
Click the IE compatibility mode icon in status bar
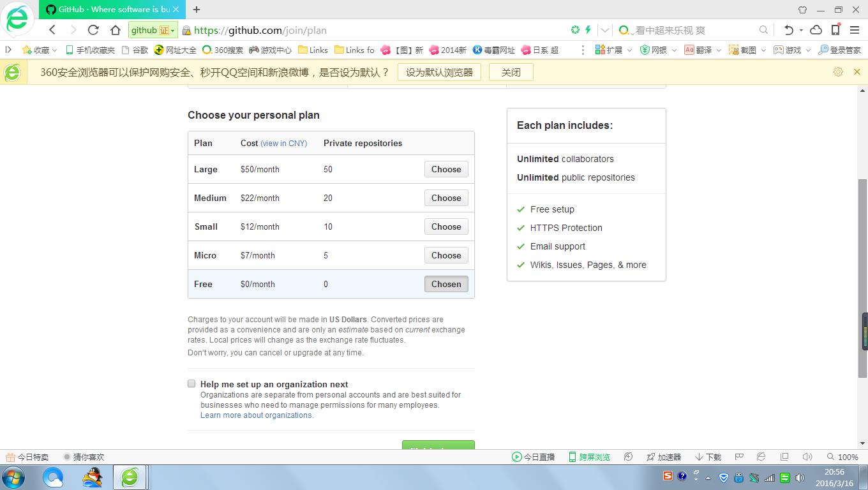coord(761,457)
